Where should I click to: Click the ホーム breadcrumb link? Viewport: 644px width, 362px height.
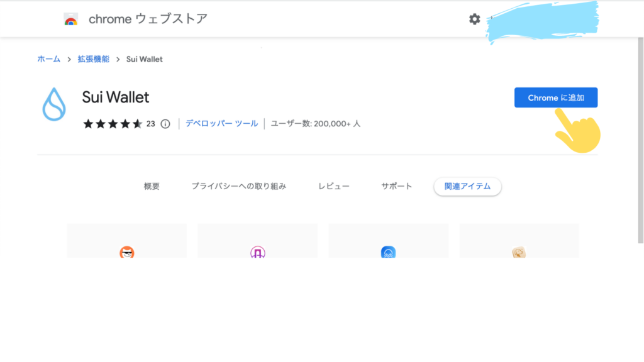pyautogui.click(x=49, y=59)
